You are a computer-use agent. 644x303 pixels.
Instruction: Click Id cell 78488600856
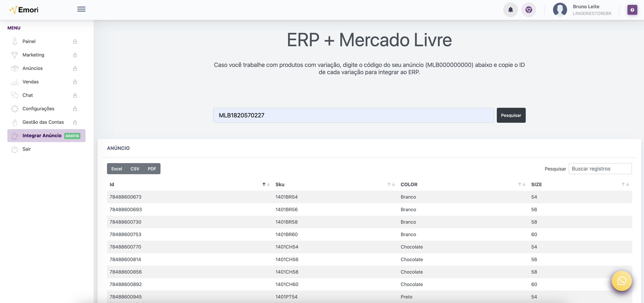click(126, 272)
